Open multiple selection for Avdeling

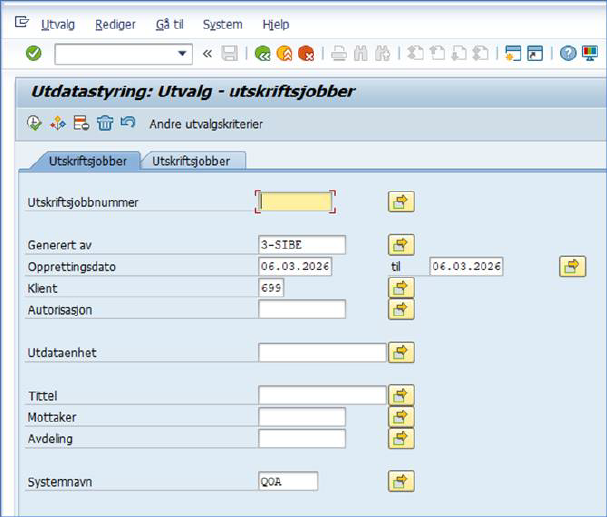401,438
